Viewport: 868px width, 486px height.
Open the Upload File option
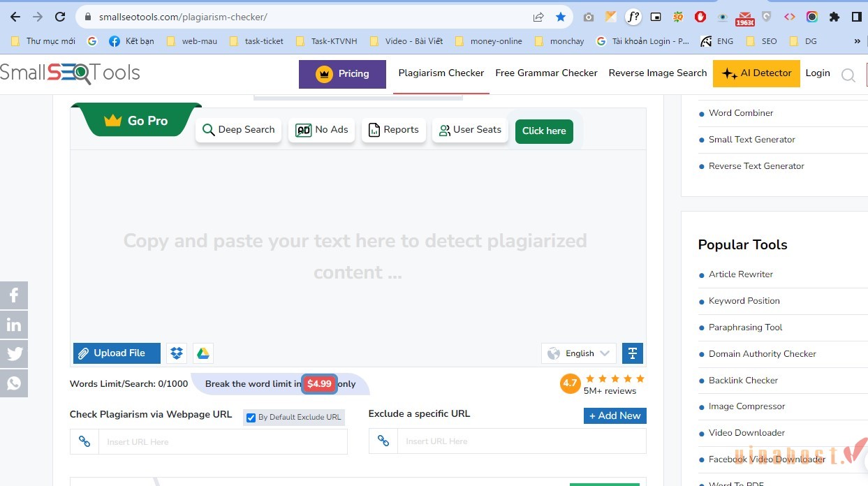pyautogui.click(x=116, y=353)
